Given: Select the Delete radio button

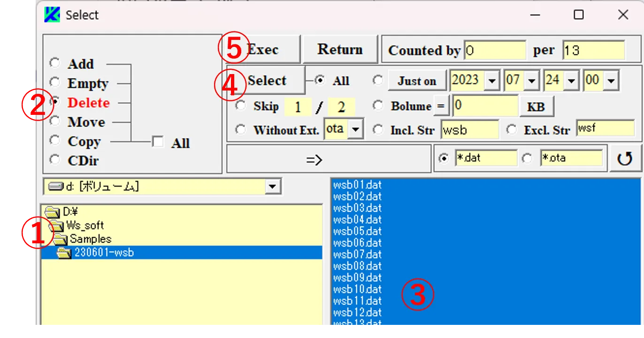Looking at the screenshot, I should pos(55,102).
